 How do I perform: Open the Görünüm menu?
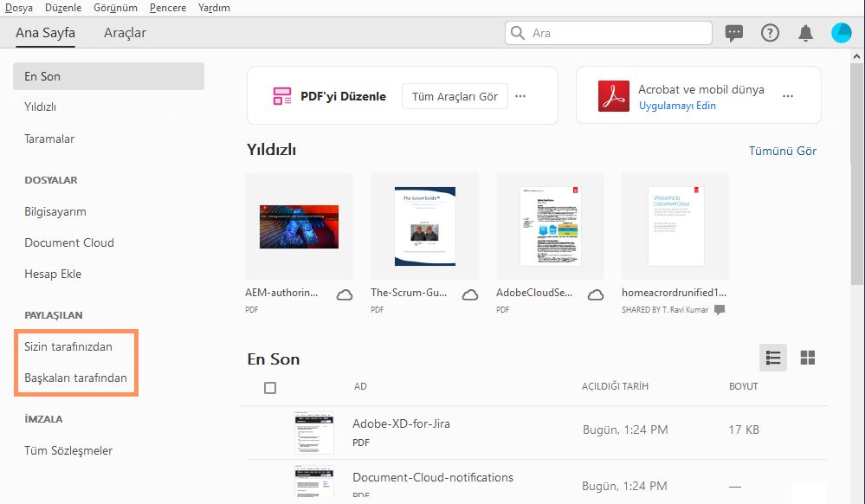115,8
